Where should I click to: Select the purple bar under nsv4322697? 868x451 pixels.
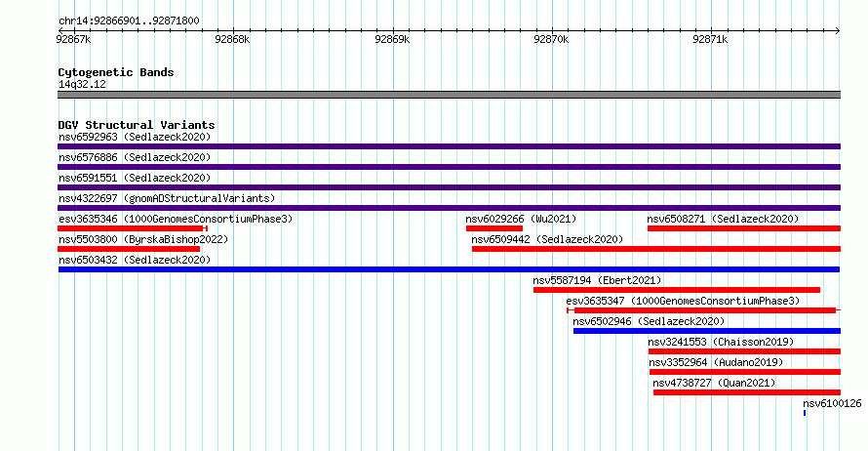pyautogui.click(x=449, y=208)
